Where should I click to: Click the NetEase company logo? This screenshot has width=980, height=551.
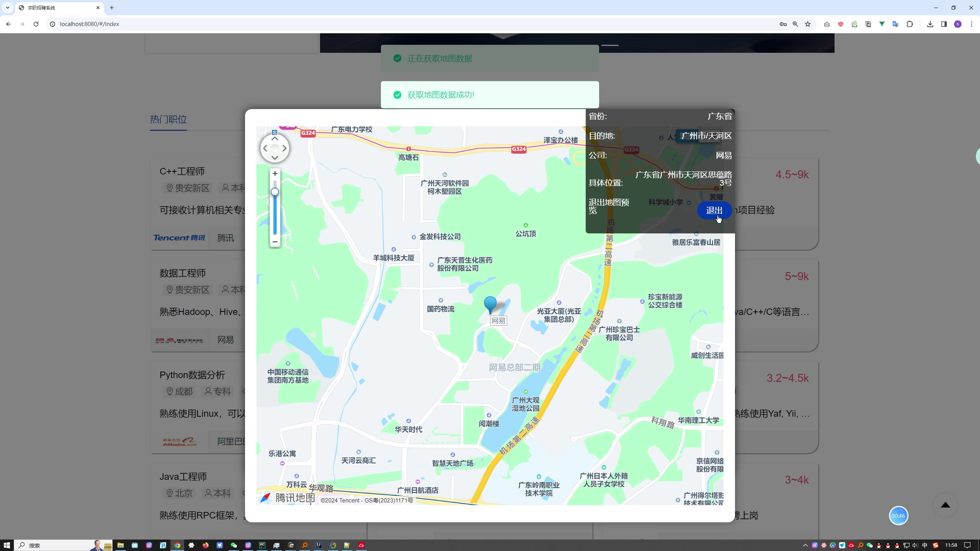[179, 340]
